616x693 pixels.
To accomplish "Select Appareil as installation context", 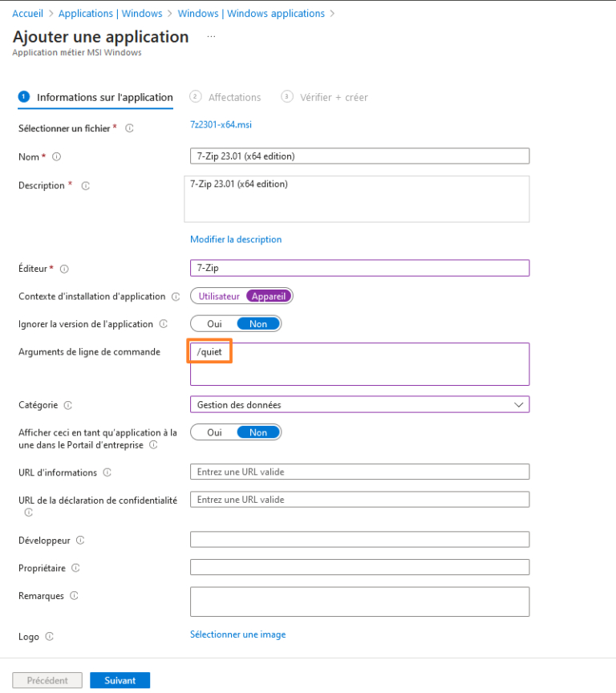I will (x=269, y=296).
